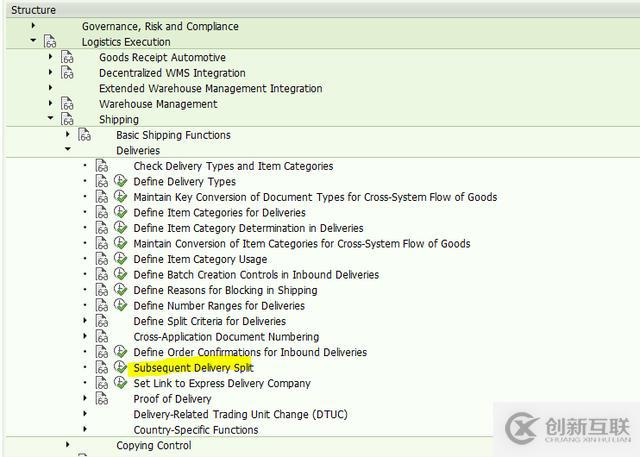Viewport: 640px width, 457px height.
Task: Expand Proof of Delivery node
Action: [x=84, y=398]
